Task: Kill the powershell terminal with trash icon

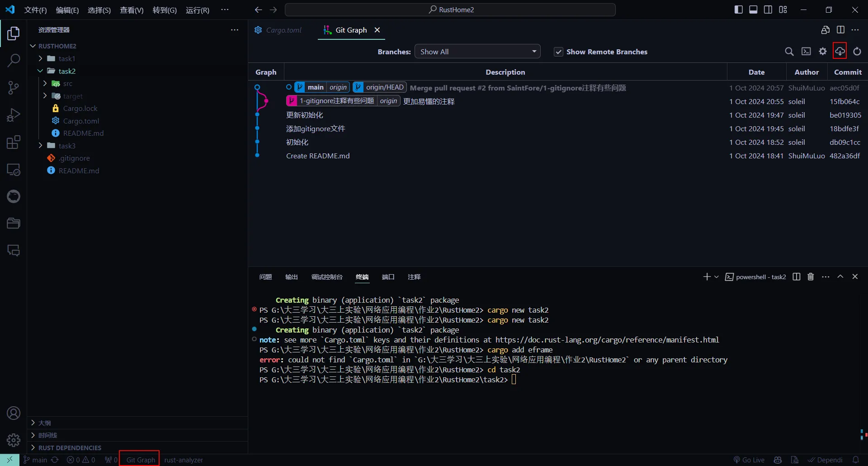Action: (810, 276)
